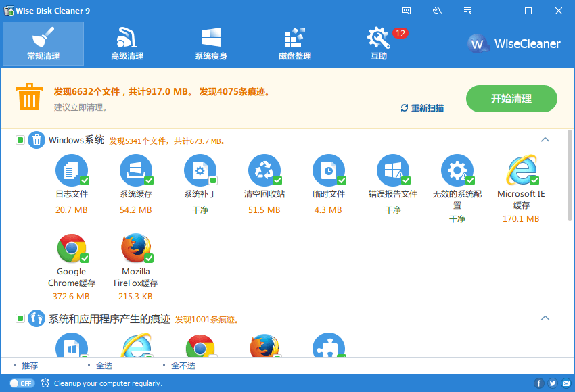
Task: Go to 磁盘整理 tab
Action: tap(295, 44)
